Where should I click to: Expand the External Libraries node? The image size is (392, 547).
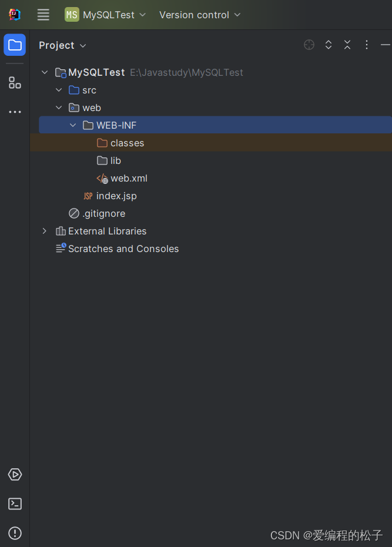coord(44,231)
